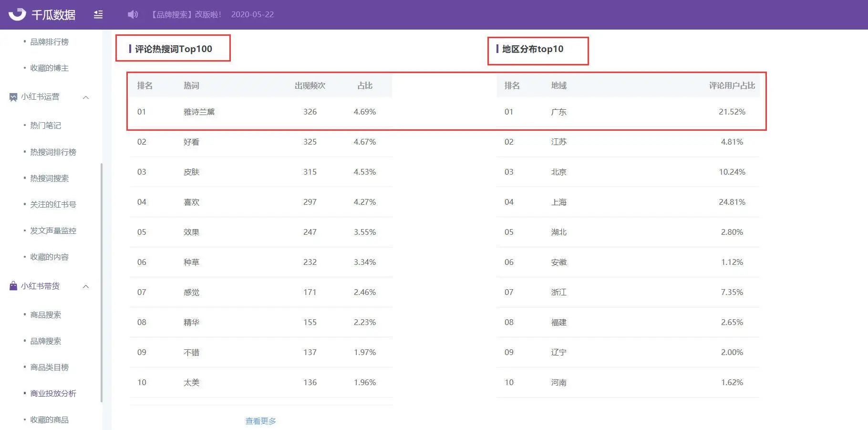This screenshot has width=868, height=430.
Task: Collapse the 小红书运营 section chevron
Action: [86, 97]
